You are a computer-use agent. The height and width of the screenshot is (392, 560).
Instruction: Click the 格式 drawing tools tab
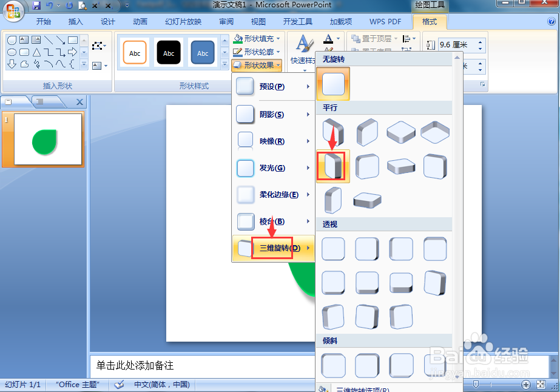pyautogui.click(x=430, y=22)
